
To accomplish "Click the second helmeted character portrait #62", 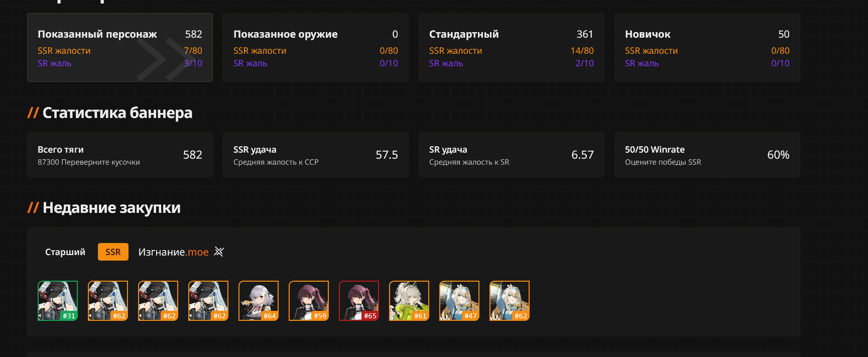I will click(158, 301).
